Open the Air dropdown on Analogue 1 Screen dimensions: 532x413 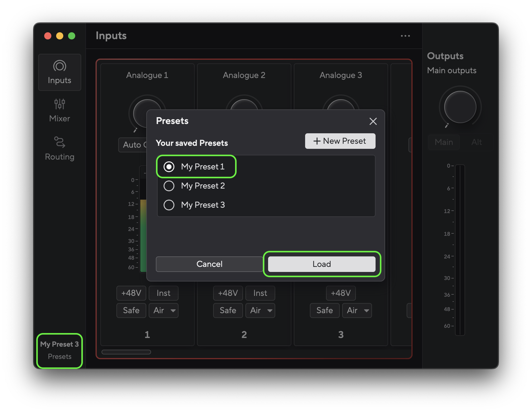163,310
